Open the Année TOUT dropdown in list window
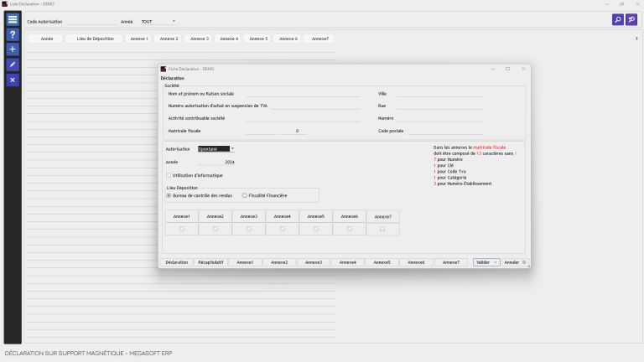The height and width of the screenshot is (362, 644). pos(174,21)
